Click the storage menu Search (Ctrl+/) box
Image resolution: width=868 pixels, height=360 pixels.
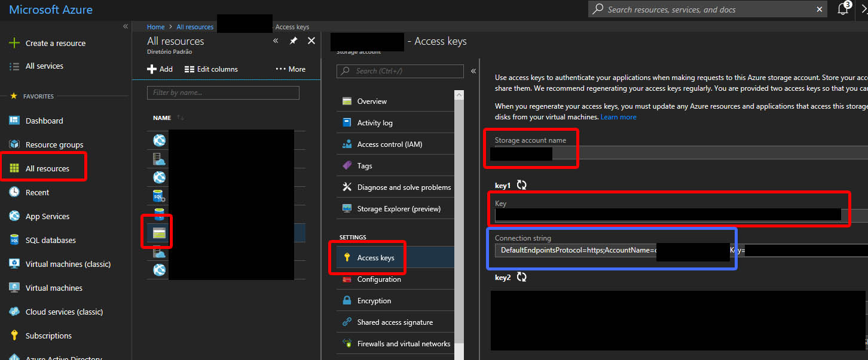(x=400, y=71)
